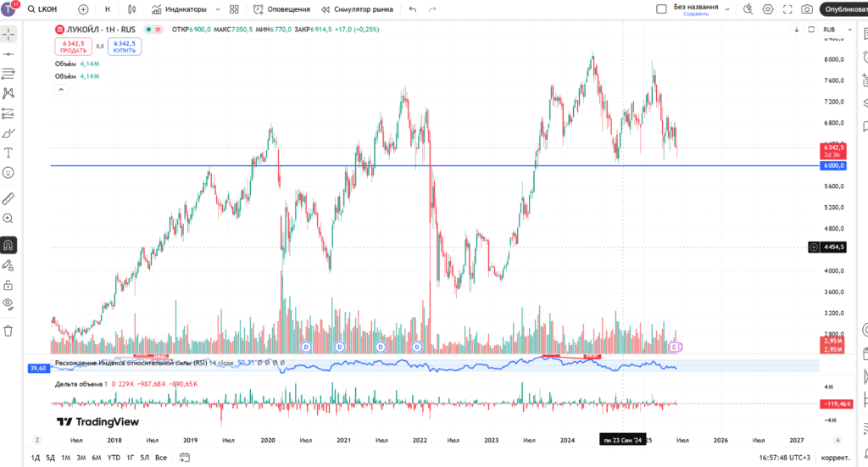Toggle the A auto scale button

pos(837,441)
